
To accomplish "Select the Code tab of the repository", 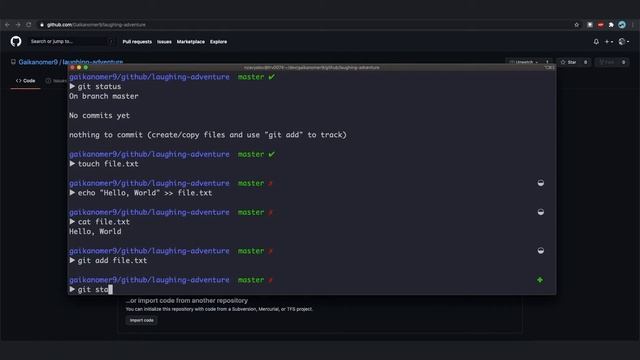I will tap(25, 81).
